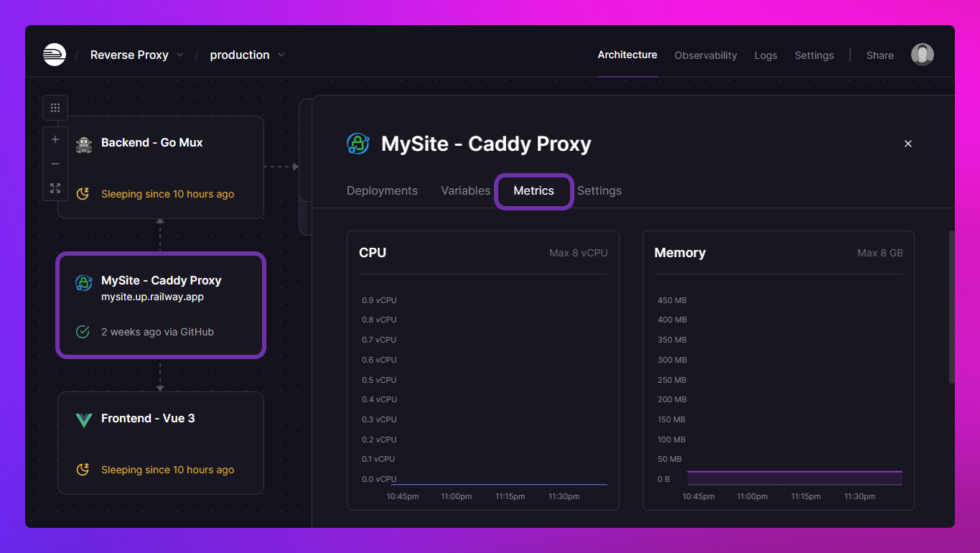Zoom in with the plus icon
The height and width of the screenshot is (553, 980).
click(55, 139)
